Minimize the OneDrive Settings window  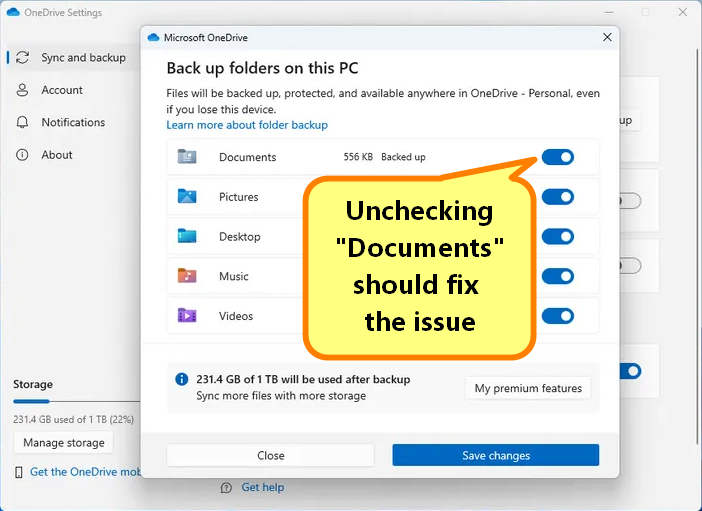pos(609,12)
